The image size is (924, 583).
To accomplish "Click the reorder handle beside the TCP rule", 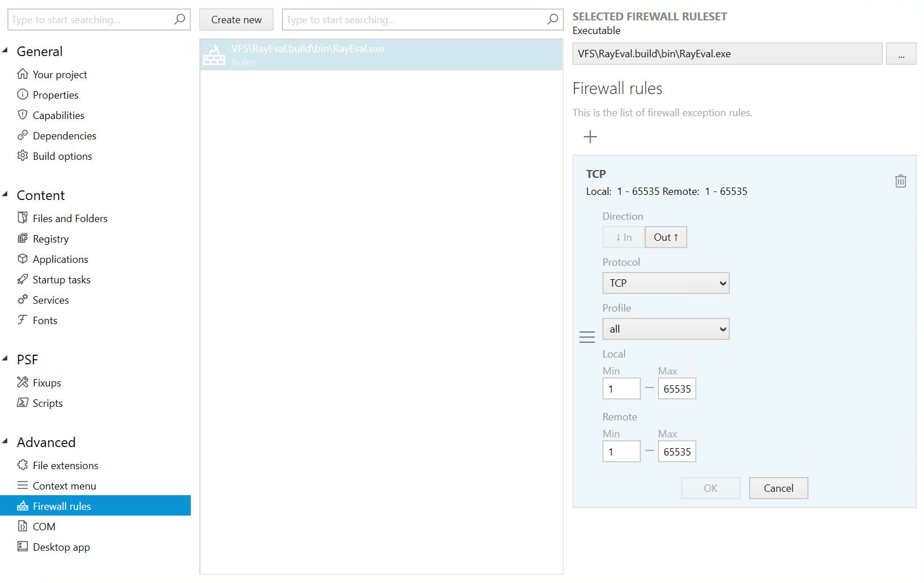I will pyautogui.click(x=587, y=336).
